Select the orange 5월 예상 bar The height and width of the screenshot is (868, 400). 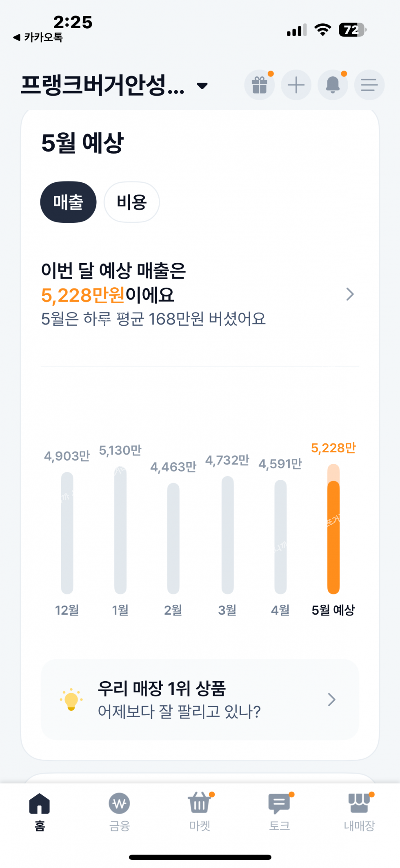(333, 531)
